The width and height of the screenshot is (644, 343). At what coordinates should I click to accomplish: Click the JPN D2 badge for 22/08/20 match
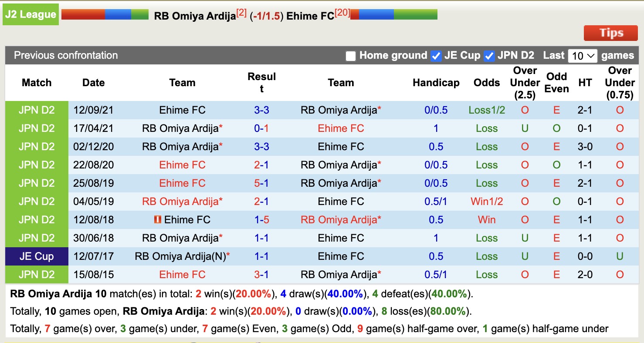click(x=36, y=165)
